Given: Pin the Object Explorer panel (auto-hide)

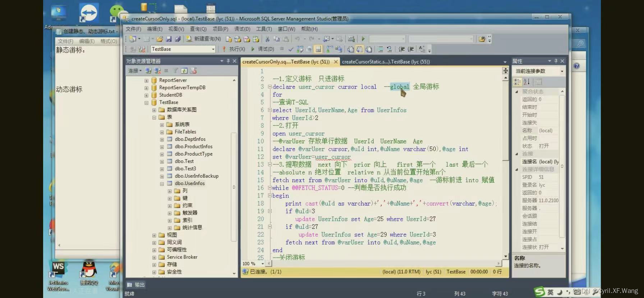Looking at the screenshot, I should click(x=228, y=61).
